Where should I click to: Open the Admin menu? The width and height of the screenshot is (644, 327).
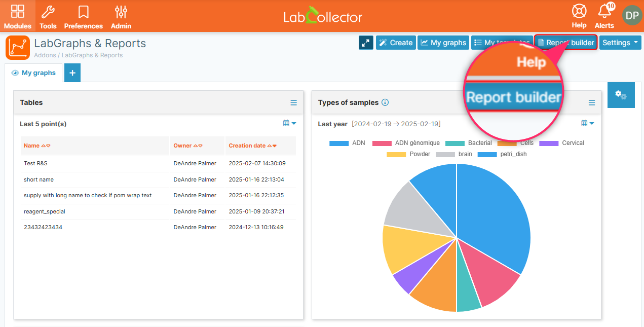click(121, 16)
